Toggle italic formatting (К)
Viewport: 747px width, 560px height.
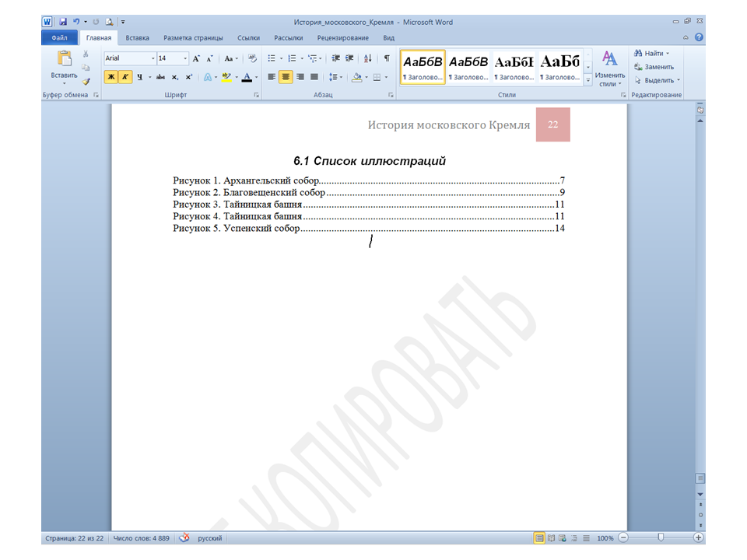125,77
